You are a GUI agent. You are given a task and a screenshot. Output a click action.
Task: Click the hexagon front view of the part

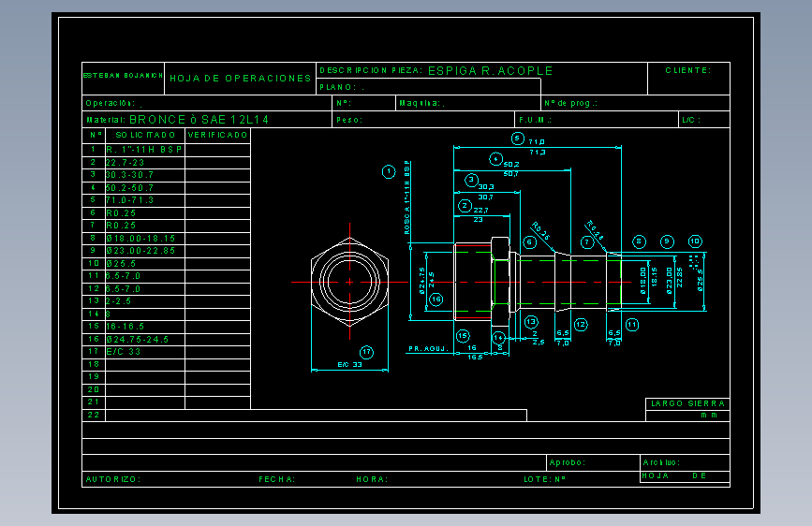[x=349, y=282]
